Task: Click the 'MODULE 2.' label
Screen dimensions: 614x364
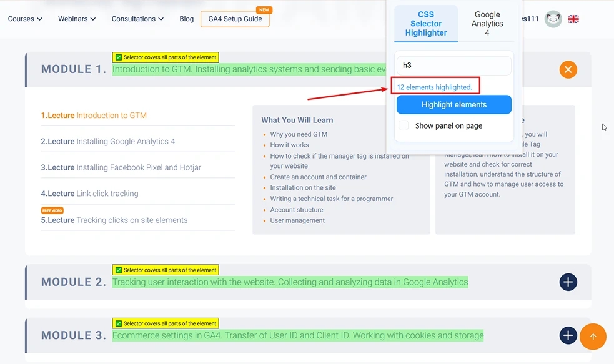Action: click(74, 282)
